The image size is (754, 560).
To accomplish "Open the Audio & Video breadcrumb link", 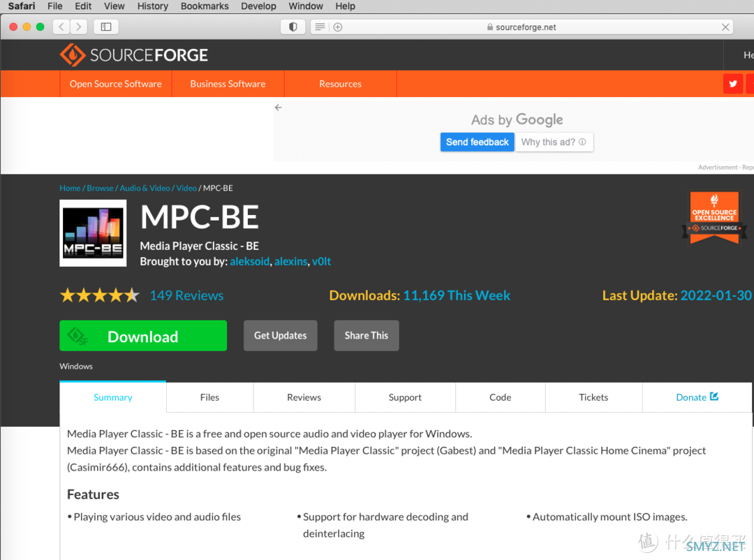I will coord(145,188).
